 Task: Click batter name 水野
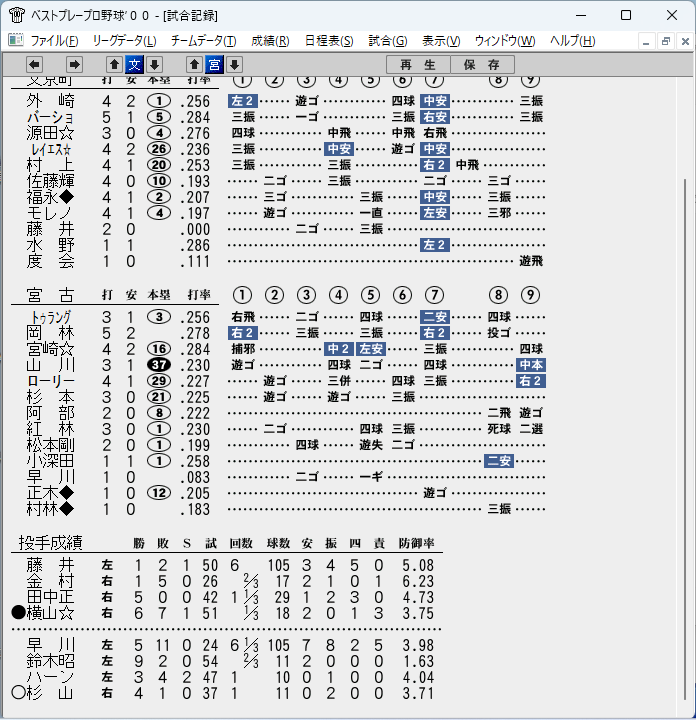pos(51,245)
